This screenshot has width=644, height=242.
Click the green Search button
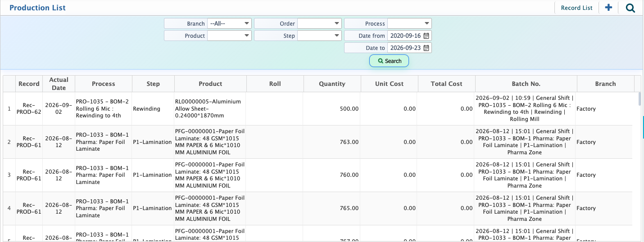coord(389,61)
